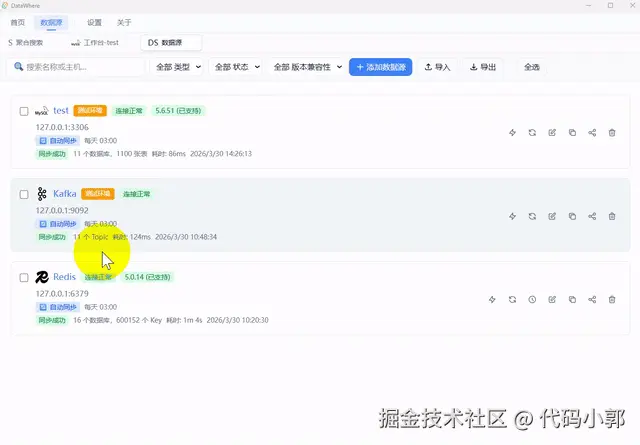
Task: Open the 全部 状态 dropdown
Action: tap(237, 67)
